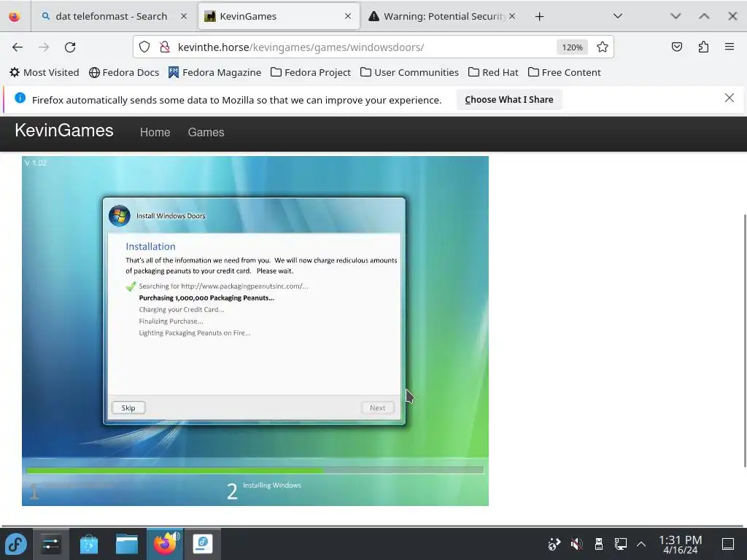Expand the Fedora Project bookmark folder
Image resolution: width=747 pixels, height=560 pixels.
[x=311, y=72]
